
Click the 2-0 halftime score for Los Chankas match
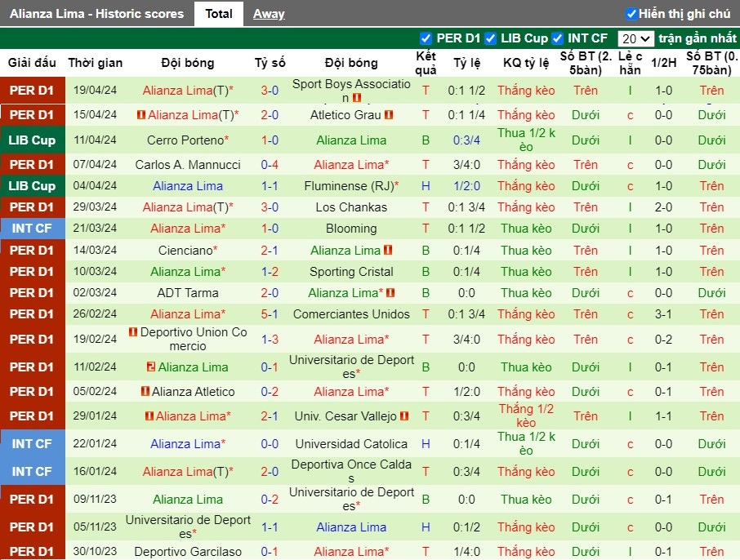pyautogui.click(x=663, y=207)
